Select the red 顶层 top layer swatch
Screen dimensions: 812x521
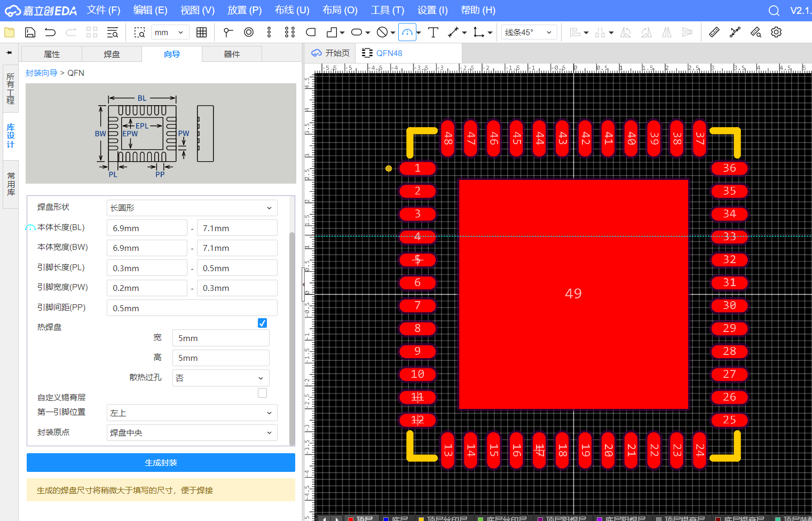[x=351, y=519]
